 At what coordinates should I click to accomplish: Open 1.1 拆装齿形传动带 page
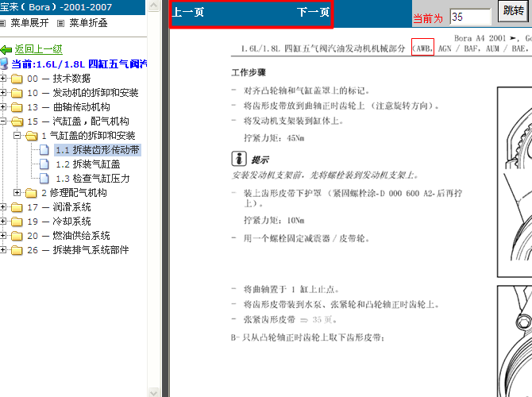[x=98, y=150]
